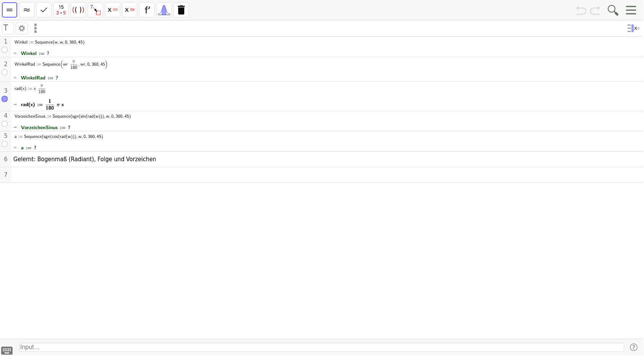This screenshot has height=356, width=644.
Task: Select the Numeric approximation (≈) tool
Action: [27, 10]
